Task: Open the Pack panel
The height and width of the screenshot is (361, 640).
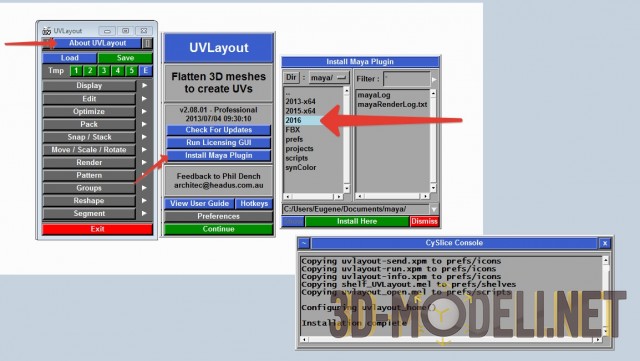Action: click(89, 124)
